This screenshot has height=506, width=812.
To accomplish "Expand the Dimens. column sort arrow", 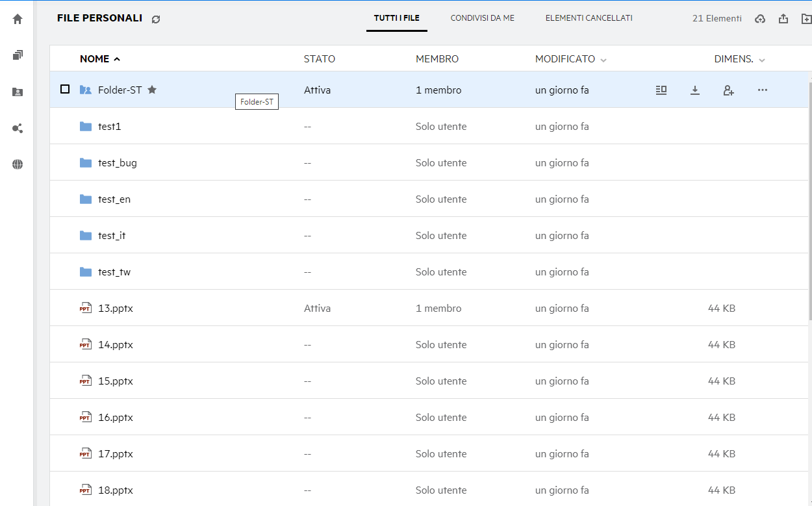I will click(x=762, y=60).
